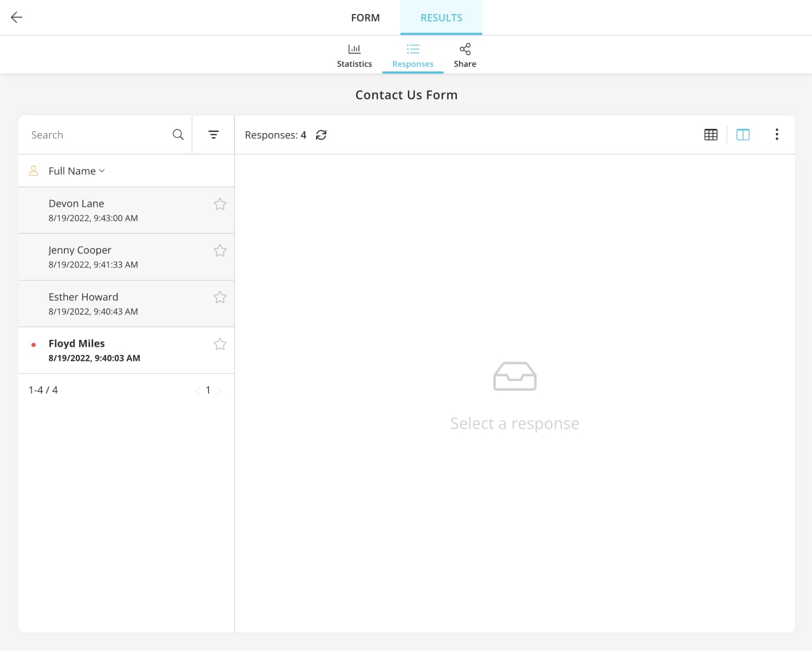Switch to table view of responses
Image resolution: width=812 pixels, height=651 pixels.
coord(710,134)
